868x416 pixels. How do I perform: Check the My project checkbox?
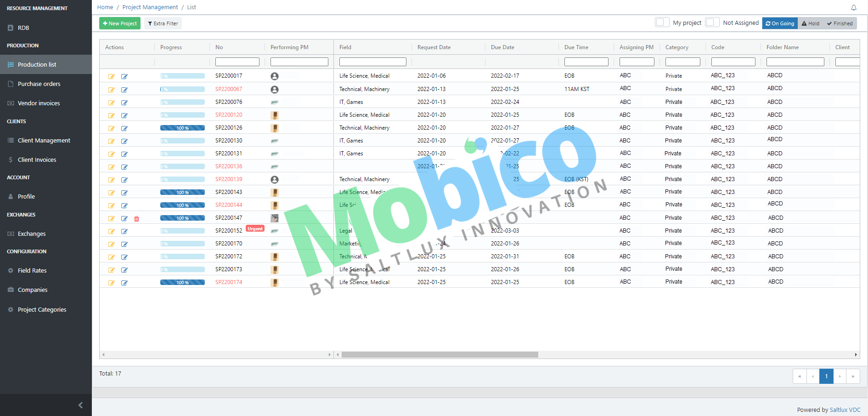pos(662,22)
